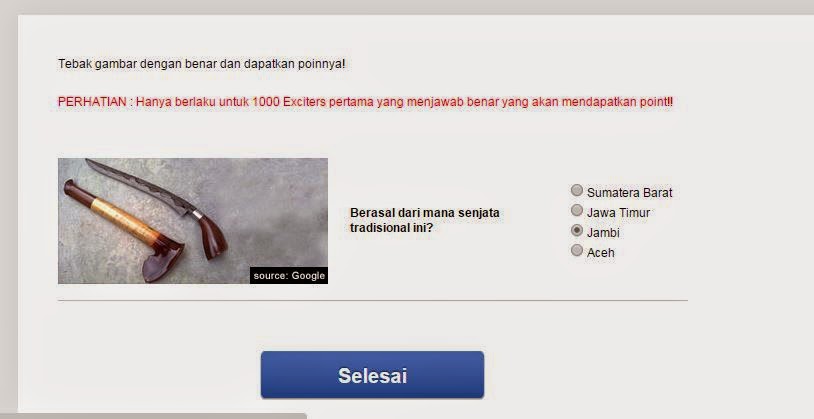Click the 'Aceh' answer label text
The height and width of the screenshot is (419, 814).
601,253
